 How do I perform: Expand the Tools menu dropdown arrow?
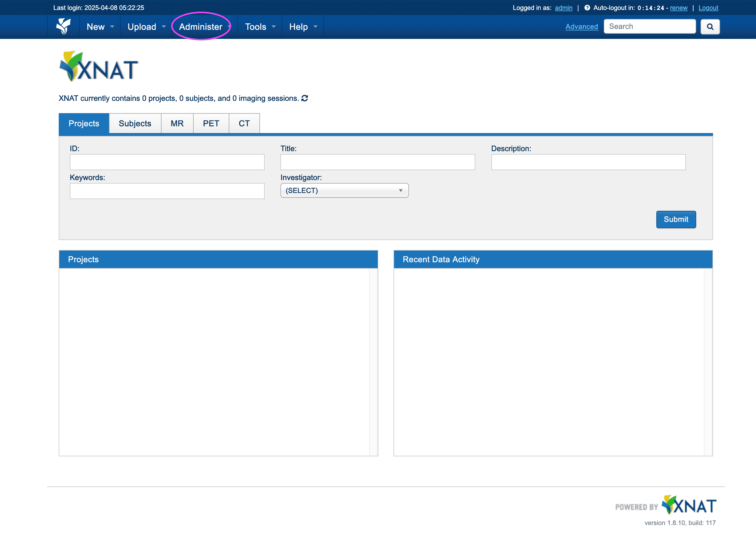[274, 27]
